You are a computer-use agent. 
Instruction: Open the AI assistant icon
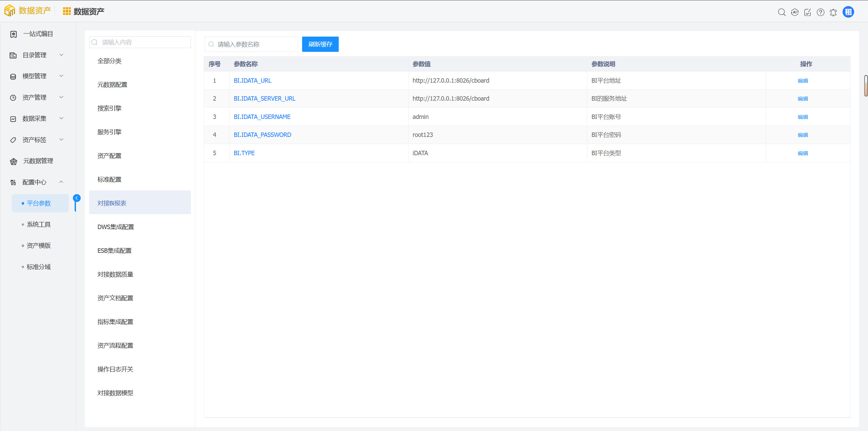click(794, 12)
